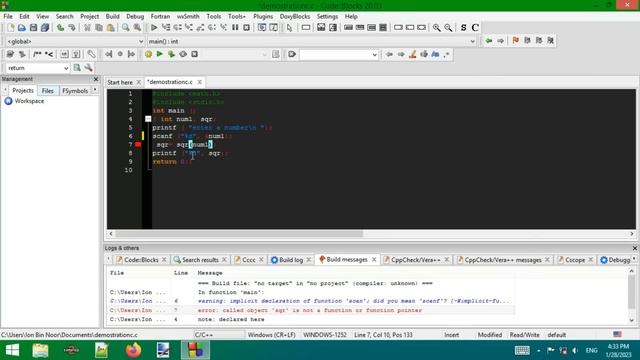Abort the build with stop icon

[195, 54]
